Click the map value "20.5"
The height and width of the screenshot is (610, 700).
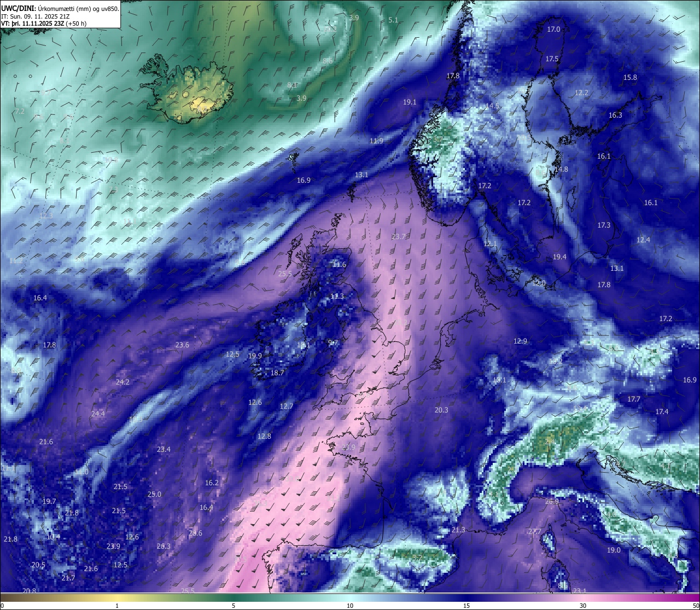38,565
